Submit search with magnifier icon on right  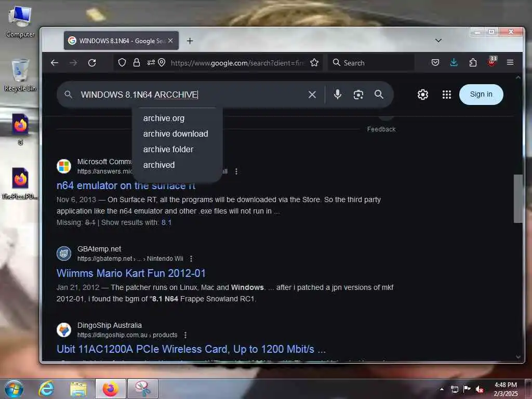click(x=379, y=95)
